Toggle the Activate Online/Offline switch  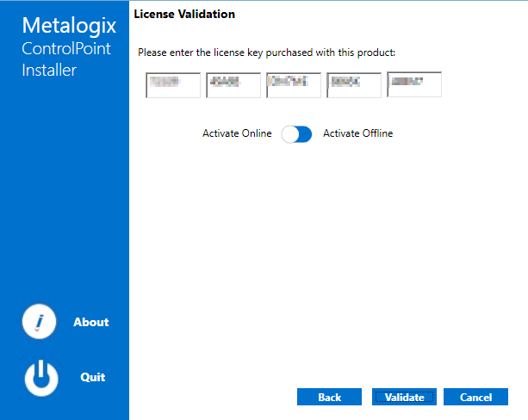[297, 133]
